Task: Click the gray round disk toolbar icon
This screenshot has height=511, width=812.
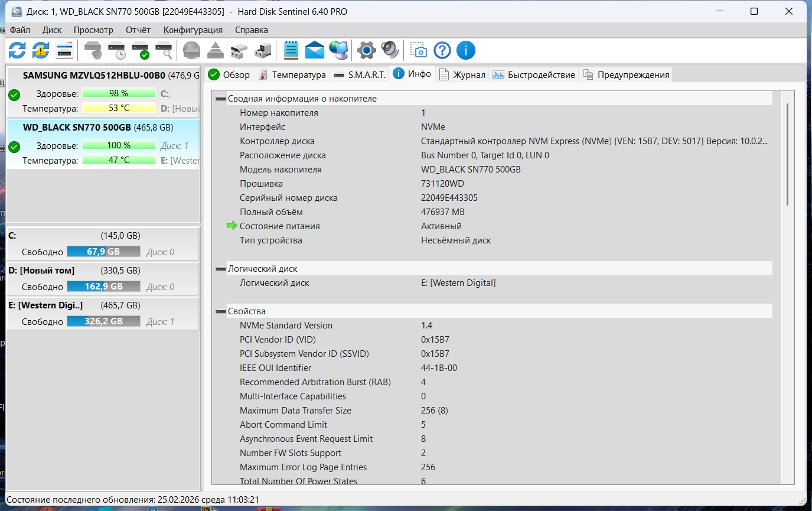Action: [x=192, y=50]
